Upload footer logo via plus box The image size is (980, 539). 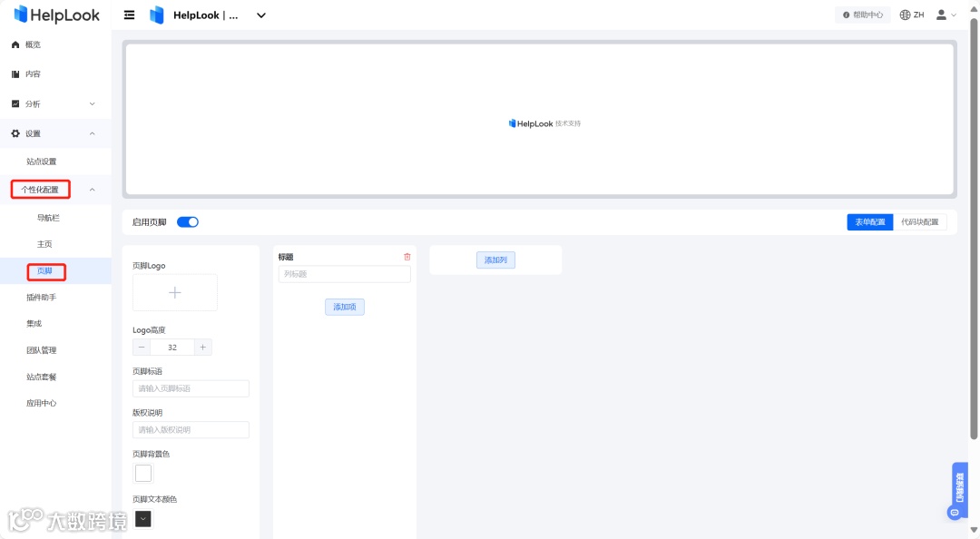pos(175,292)
